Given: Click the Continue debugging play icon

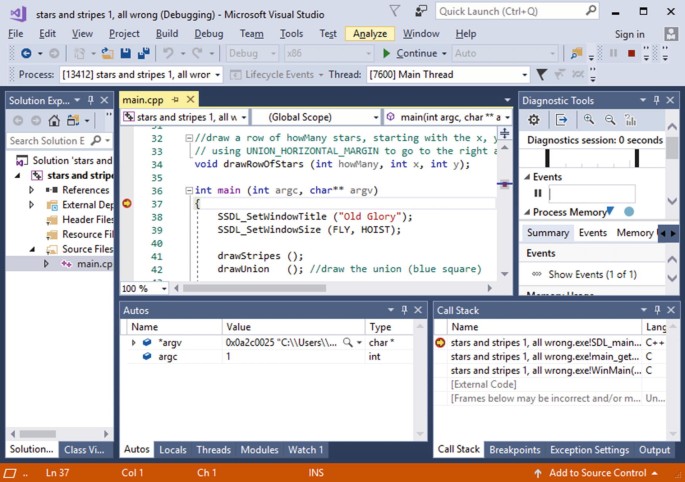Looking at the screenshot, I should pos(386,53).
